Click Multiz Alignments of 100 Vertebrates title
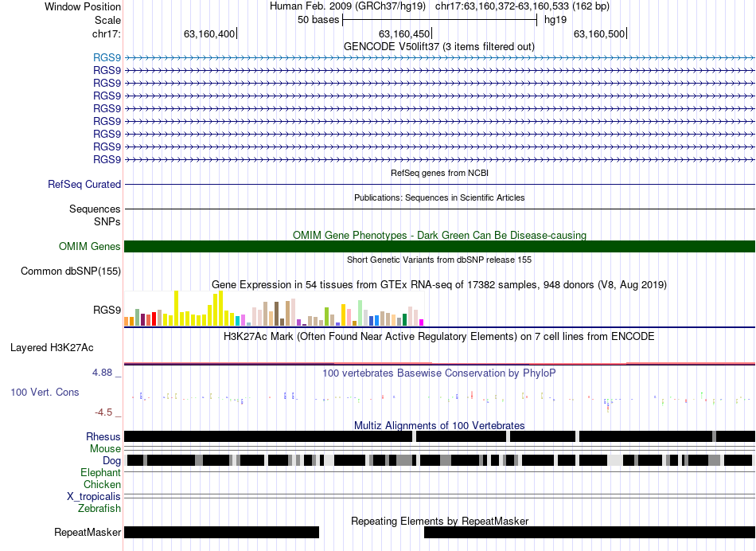This screenshot has width=756, height=551. 439,425
